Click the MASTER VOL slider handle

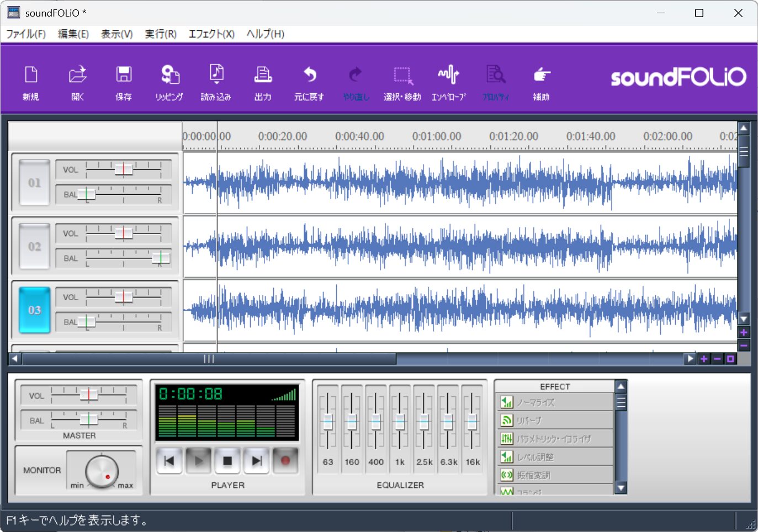pos(89,395)
